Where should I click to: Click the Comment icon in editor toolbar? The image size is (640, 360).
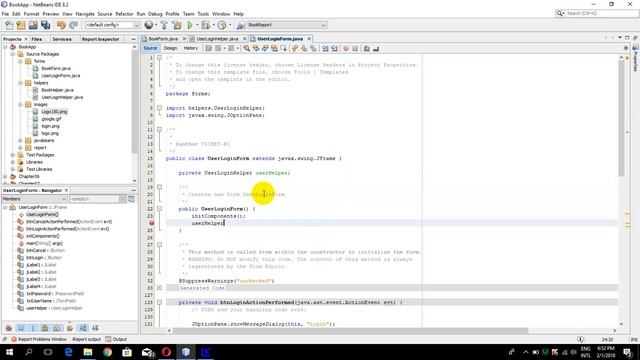(x=367, y=49)
